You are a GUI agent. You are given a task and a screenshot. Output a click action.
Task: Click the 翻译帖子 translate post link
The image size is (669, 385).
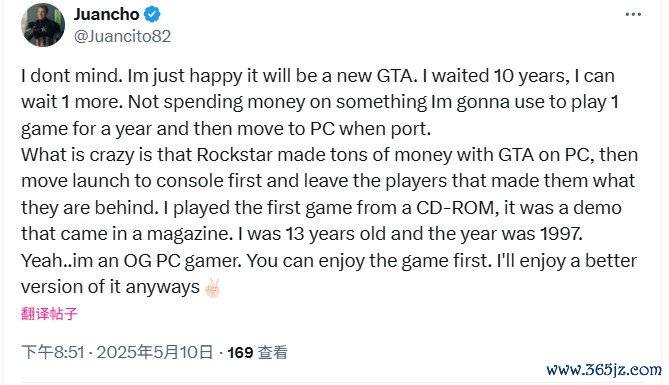coord(49,314)
